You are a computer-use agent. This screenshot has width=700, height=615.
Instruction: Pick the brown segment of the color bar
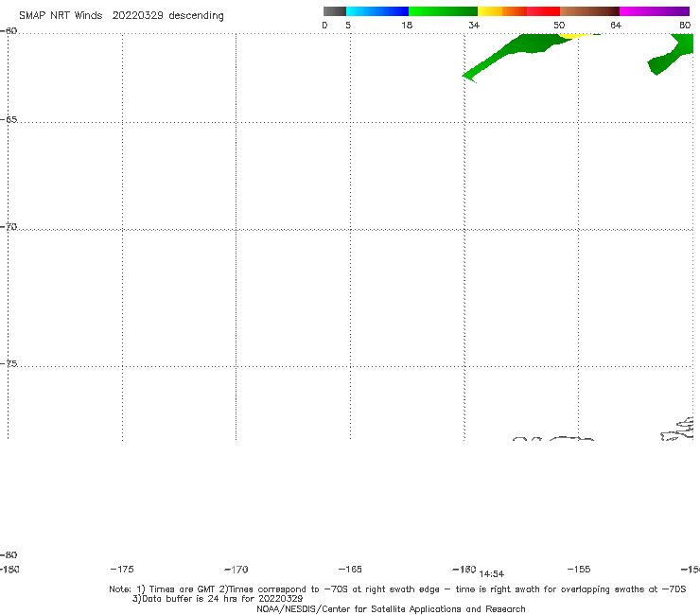point(589,11)
